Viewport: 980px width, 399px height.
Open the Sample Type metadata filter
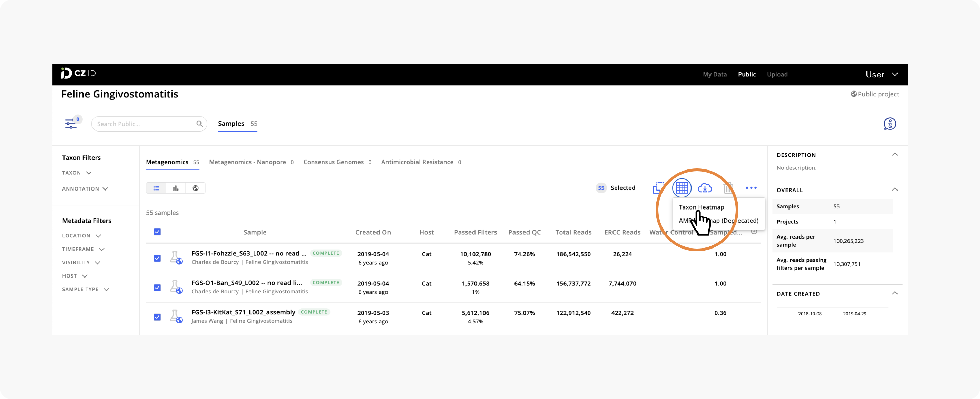pos(86,290)
